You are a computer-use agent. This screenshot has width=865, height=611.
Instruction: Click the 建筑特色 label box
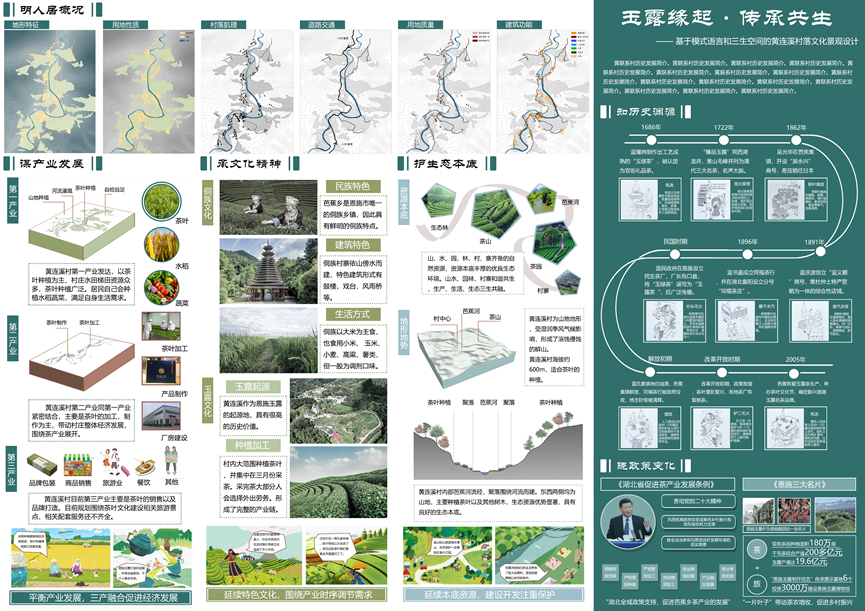352,245
